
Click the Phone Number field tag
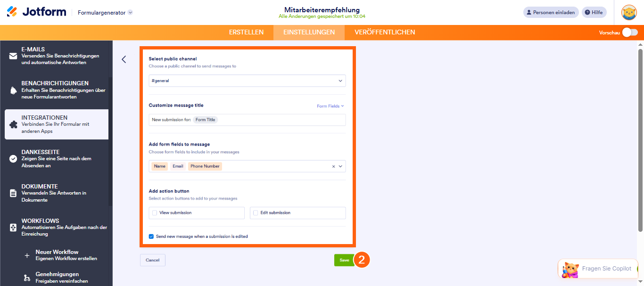pyautogui.click(x=205, y=166)
